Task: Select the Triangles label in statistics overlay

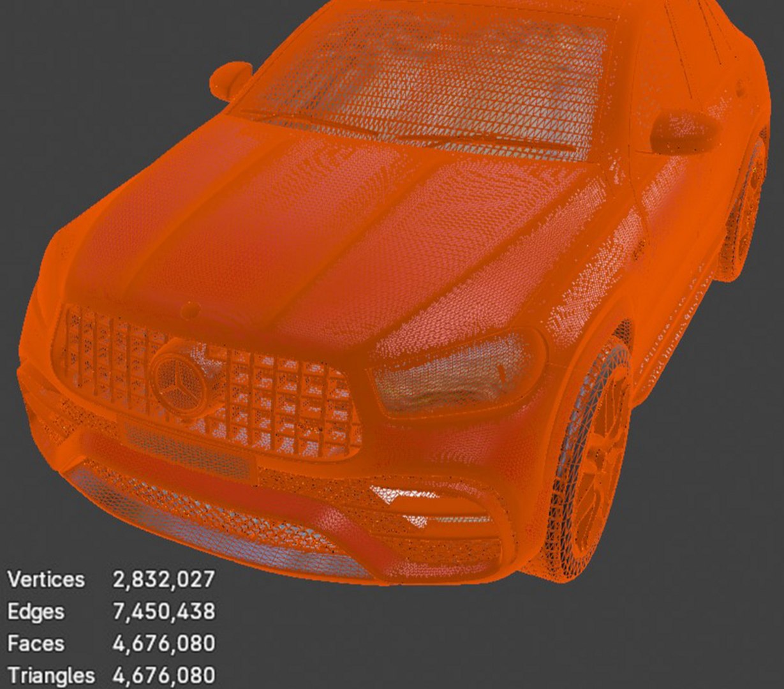Action: [51, 675]
